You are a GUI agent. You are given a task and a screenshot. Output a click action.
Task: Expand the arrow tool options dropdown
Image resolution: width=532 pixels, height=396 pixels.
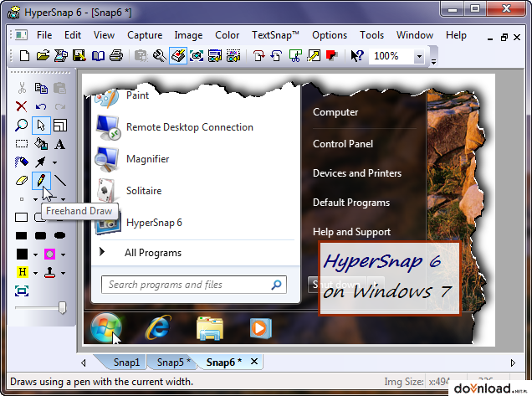point(54,163)
